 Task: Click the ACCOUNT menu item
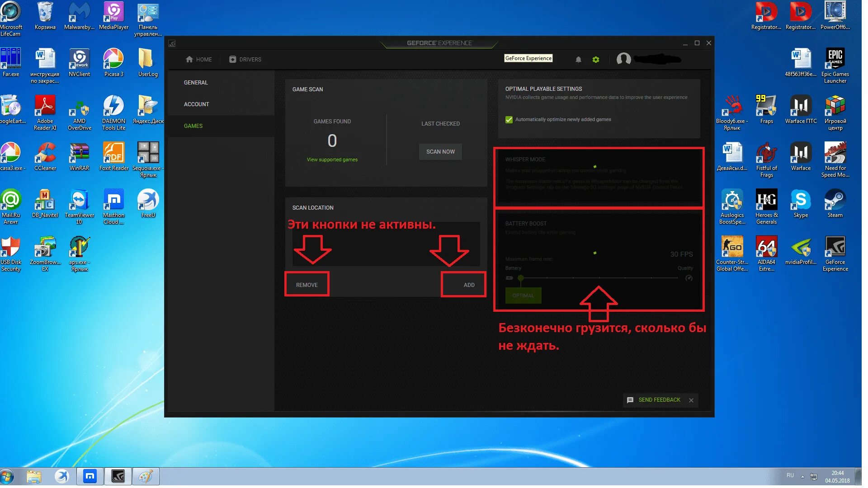click(x=197, y=103)
